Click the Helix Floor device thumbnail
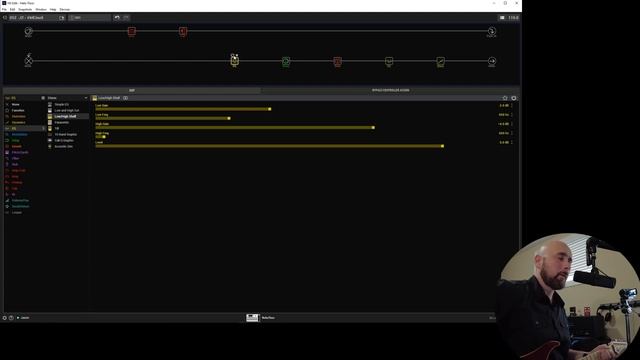640x360 pixels. point(252,318)
